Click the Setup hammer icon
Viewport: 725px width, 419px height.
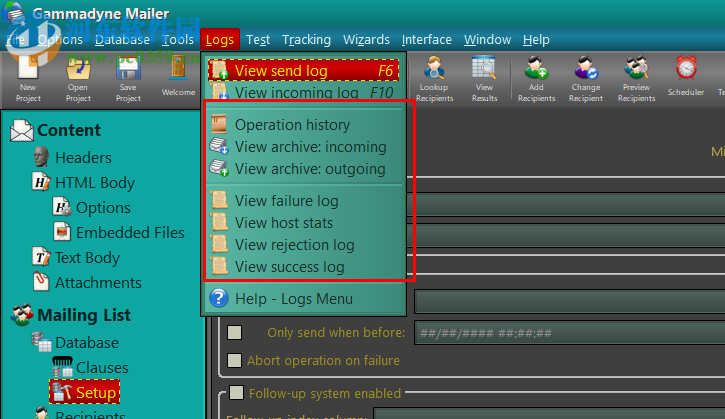[x=62, y=392]
